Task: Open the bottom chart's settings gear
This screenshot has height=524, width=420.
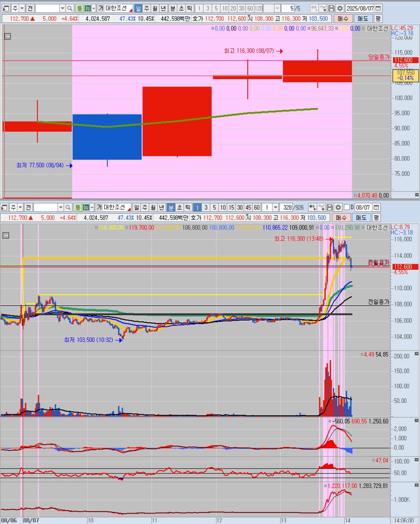Action: [x=338, y=207]
